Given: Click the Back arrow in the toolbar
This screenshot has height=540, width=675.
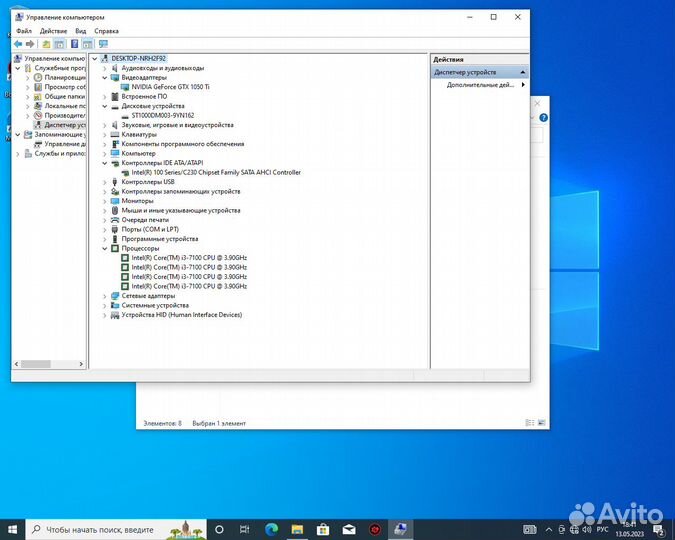Looking at the screenshot, I should (18, 44).
